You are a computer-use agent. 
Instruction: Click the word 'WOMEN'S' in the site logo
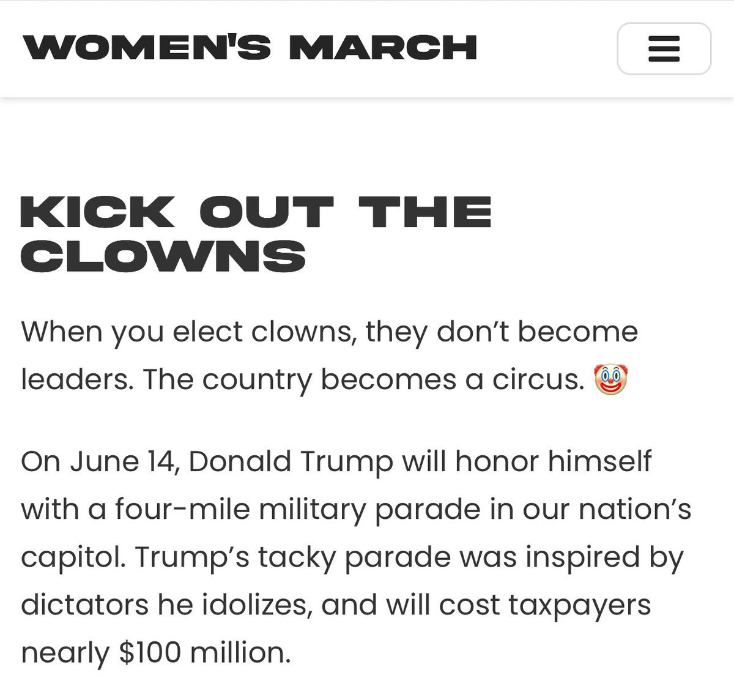coord(146,48)
